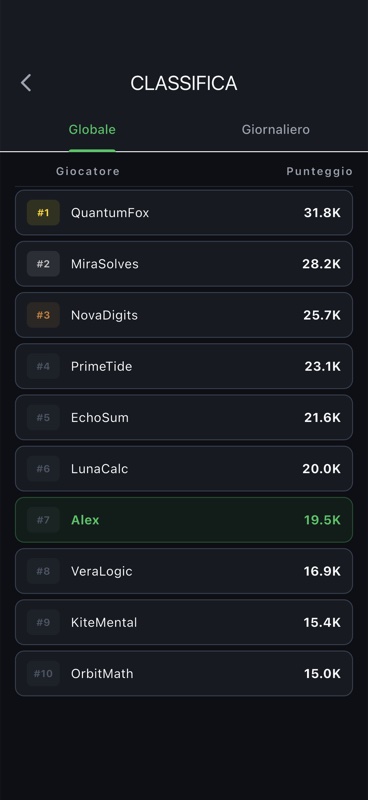The image size is (368, 800).
Task: Select the #2 silver rank badge
Action: click(43, 264)
